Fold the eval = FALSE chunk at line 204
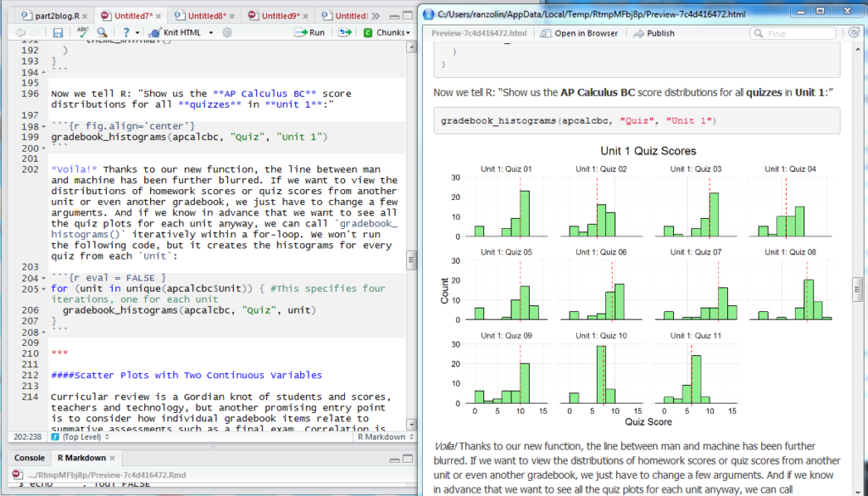The image size is (868, 496). tap(45, 278)
